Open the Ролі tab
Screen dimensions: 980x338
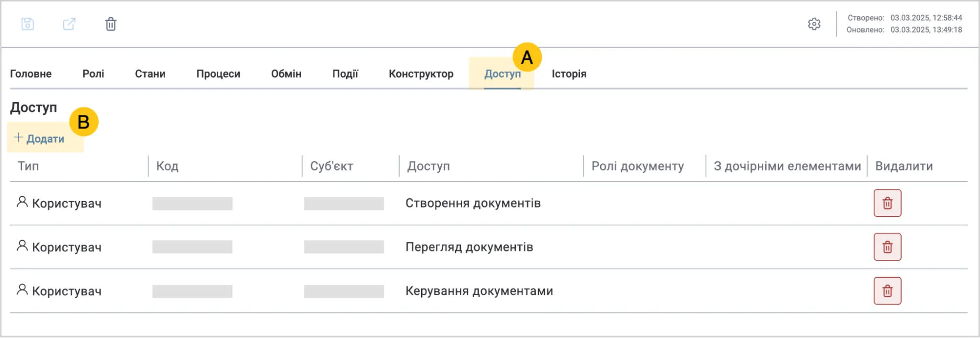pos(93,74)
